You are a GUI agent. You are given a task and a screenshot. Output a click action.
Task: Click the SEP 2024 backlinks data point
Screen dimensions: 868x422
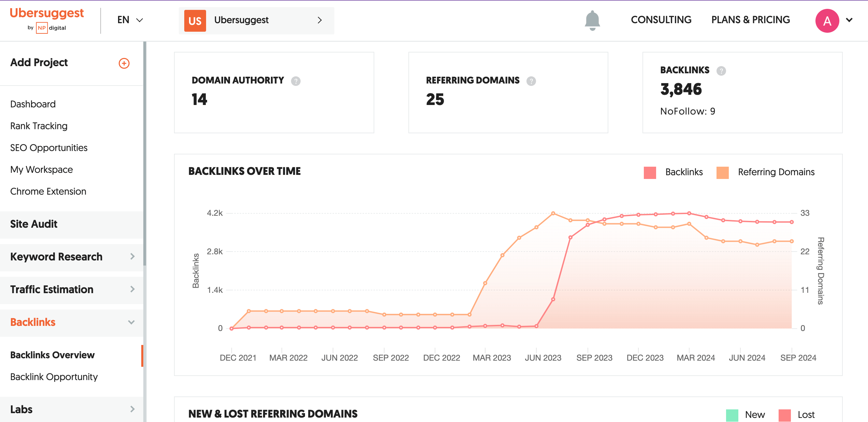[792, 222]
